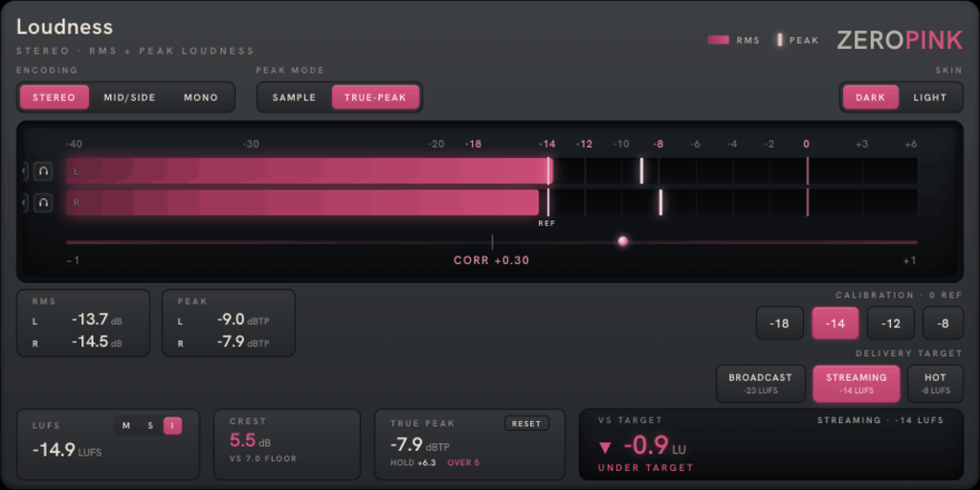Switch encoding to Mid/Side
The height and width of the screenshot is (490, 980).
point(129,98)
